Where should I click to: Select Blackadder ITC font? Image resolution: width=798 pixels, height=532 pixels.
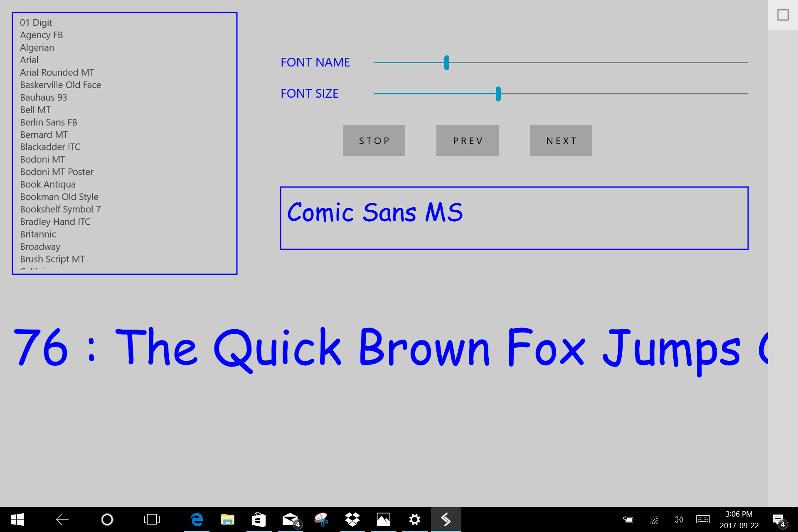(x=50, y=147)
